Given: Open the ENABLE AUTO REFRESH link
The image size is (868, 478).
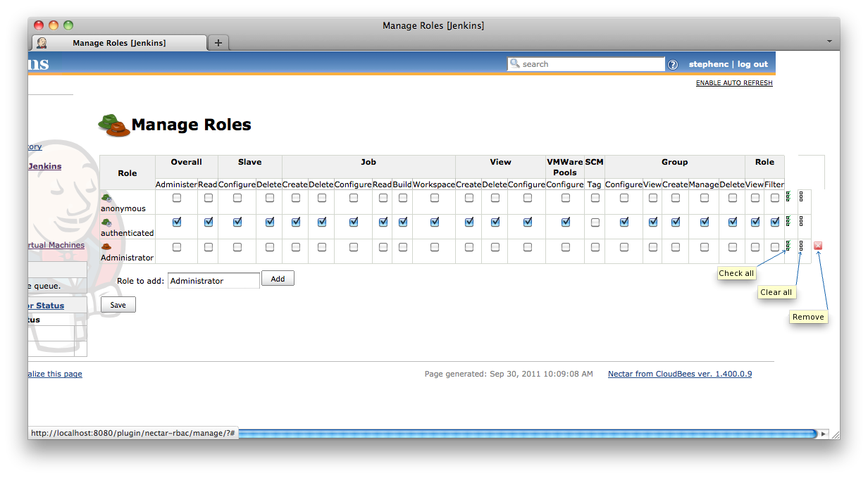Looking at the screenshot, I should click(734, 83).
